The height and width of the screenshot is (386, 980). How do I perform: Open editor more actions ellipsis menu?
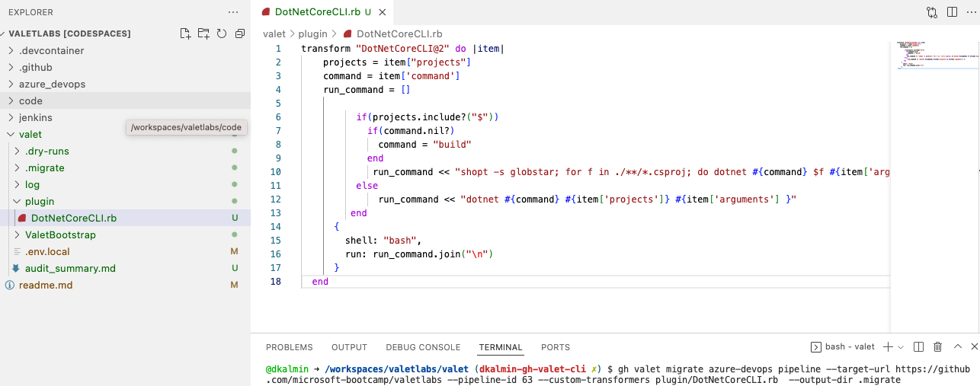coord(970,12)
